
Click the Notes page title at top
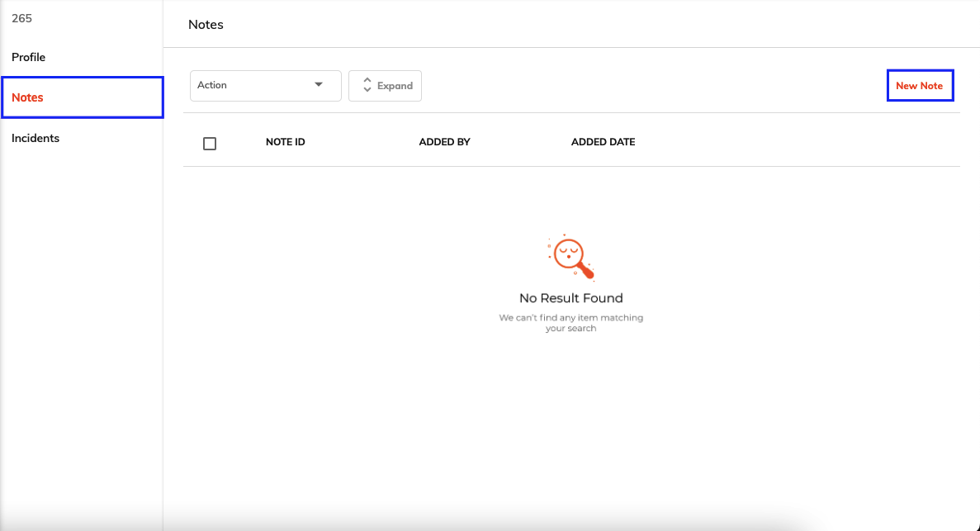point(206,25)
